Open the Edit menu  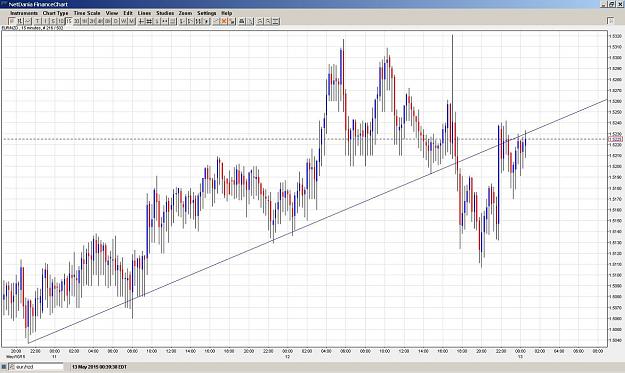[128, 13]
